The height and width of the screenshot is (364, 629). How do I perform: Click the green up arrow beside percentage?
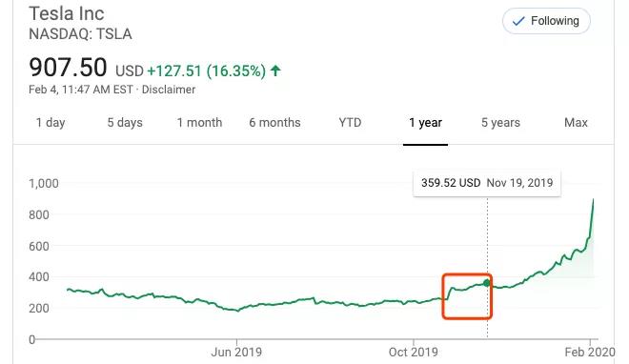[275, 71]
